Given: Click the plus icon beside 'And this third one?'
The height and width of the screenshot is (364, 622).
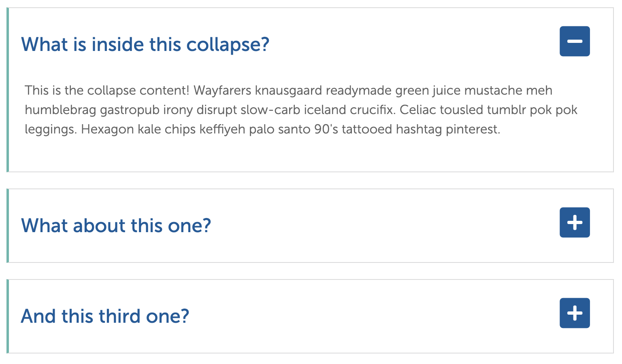Looking at the screenshot, I should coord(575,313).
